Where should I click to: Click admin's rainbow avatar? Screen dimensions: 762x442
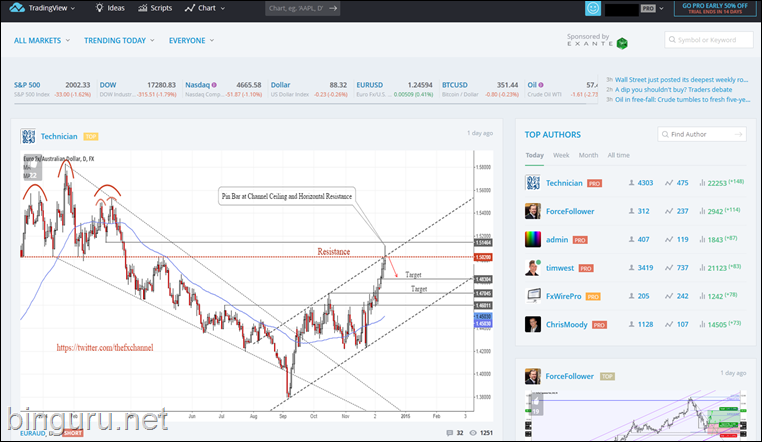tap(533, 239)
